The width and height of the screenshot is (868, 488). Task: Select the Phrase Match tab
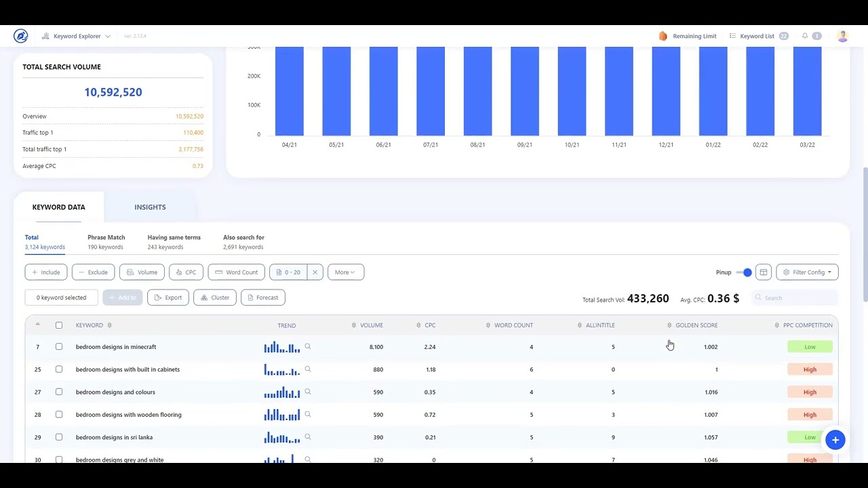click(x=106, y=242)
